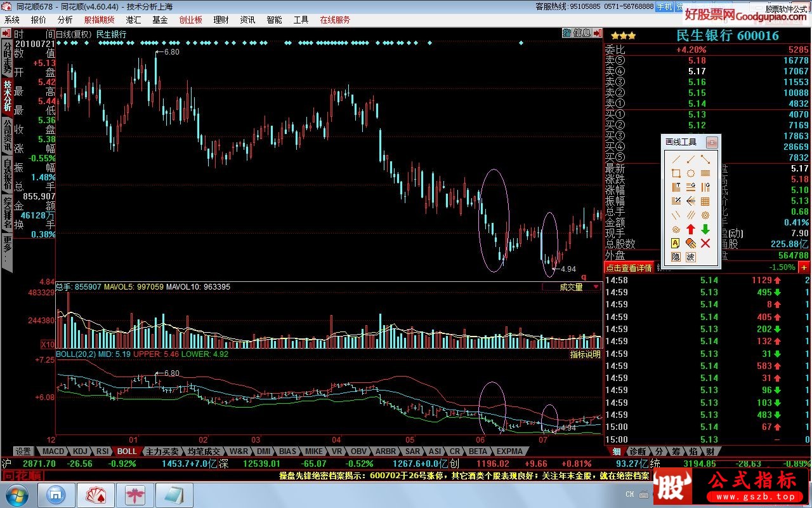Switch to the RSI indicator tab
The image size is (812, 508).
(x=102, y=451)
